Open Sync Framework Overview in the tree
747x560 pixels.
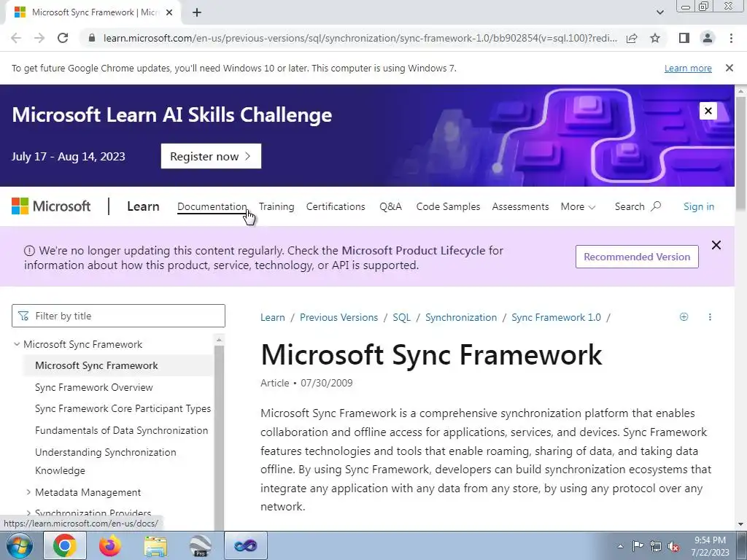[x=94, y=388]
